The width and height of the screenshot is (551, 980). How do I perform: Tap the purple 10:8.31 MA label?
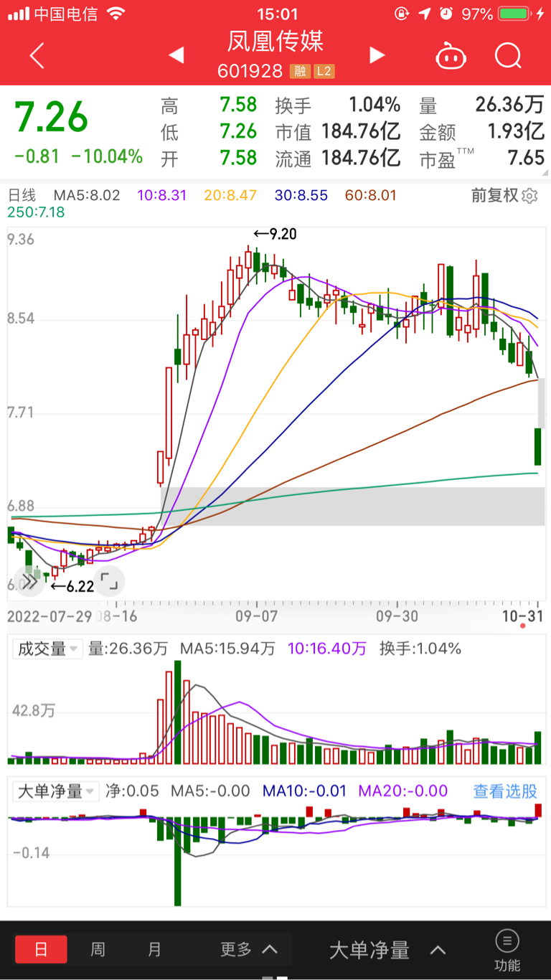tap(162, 195)
